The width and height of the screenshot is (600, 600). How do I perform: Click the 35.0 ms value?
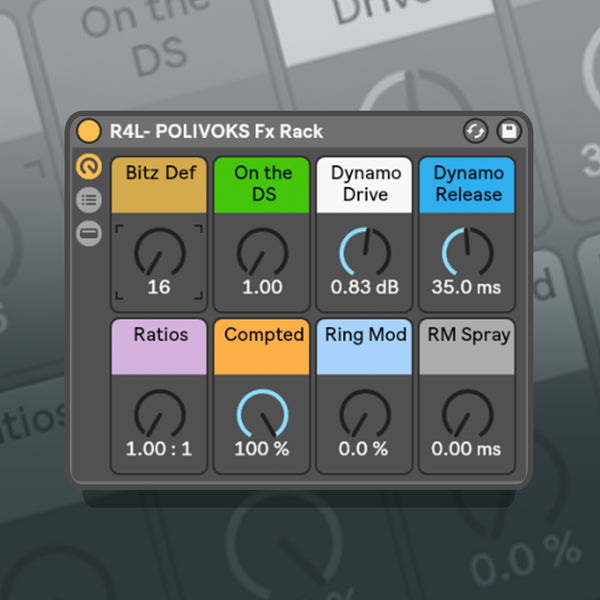tap(466, 287)
